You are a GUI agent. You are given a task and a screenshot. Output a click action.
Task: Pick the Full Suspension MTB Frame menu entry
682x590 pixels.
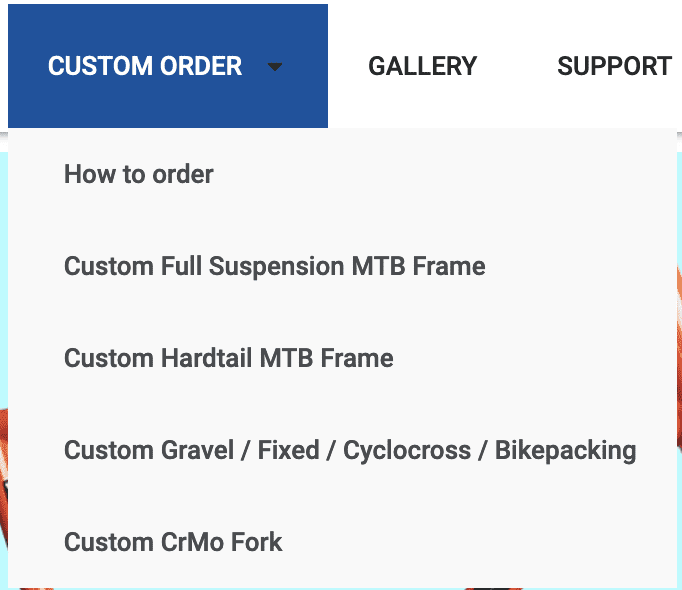click(x=274, y=267)
